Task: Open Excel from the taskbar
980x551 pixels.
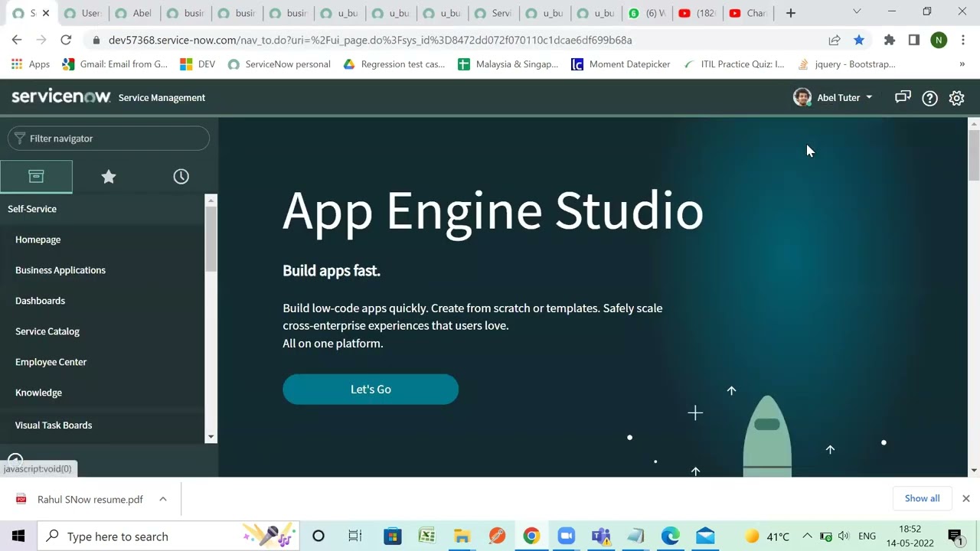Action: [427, 536]
